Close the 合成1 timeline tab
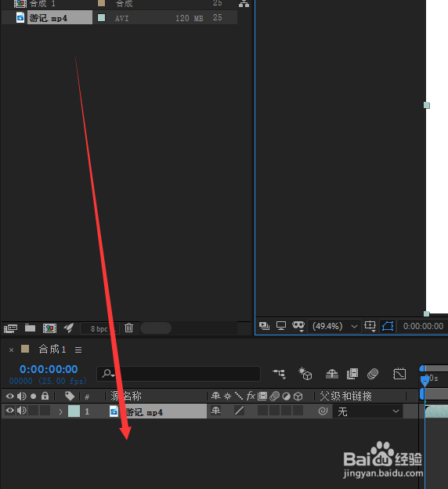The height and width of the screenshot is (489, 448). [x=12, y=350]
